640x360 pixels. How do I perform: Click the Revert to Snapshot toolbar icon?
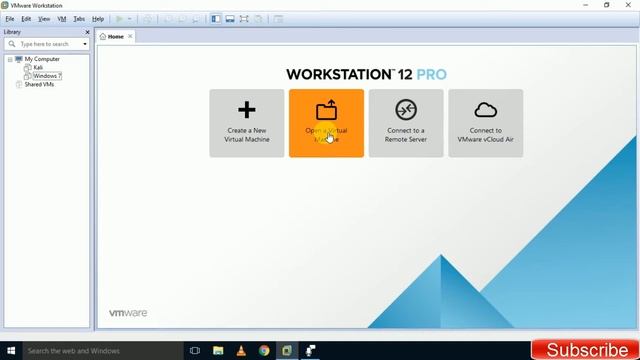click(182, 19)
